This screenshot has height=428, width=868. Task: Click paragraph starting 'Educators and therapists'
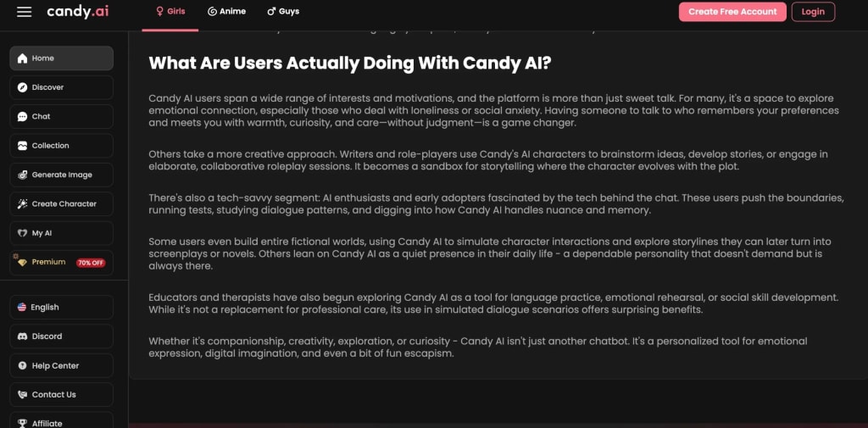click(x=494, y=303)
